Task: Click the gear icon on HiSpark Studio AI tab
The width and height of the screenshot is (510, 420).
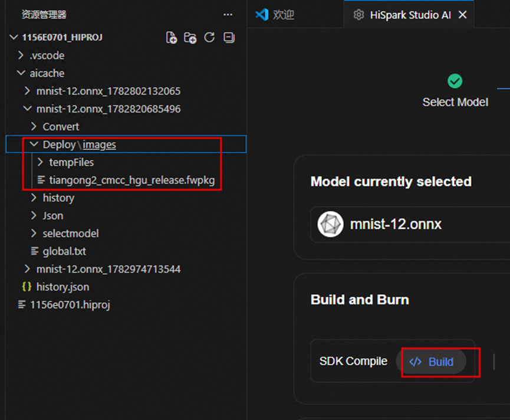Action: (358, 15)
